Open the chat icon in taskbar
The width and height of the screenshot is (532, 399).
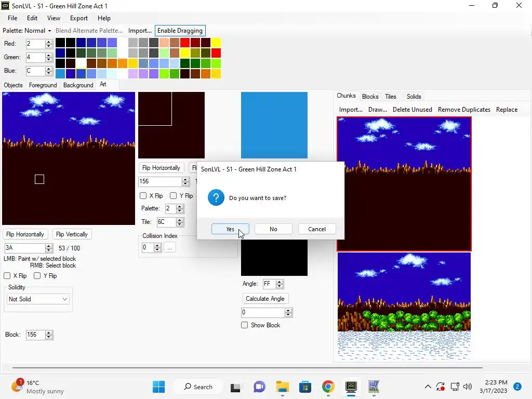[x=260, y=387]
